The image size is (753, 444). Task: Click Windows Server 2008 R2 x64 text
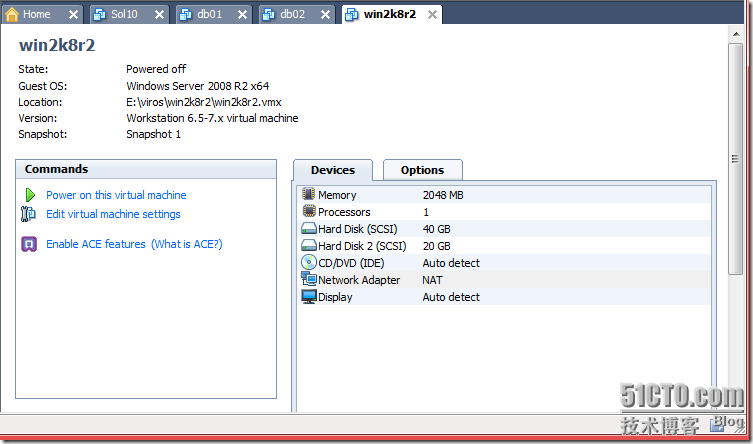(197, 86)
